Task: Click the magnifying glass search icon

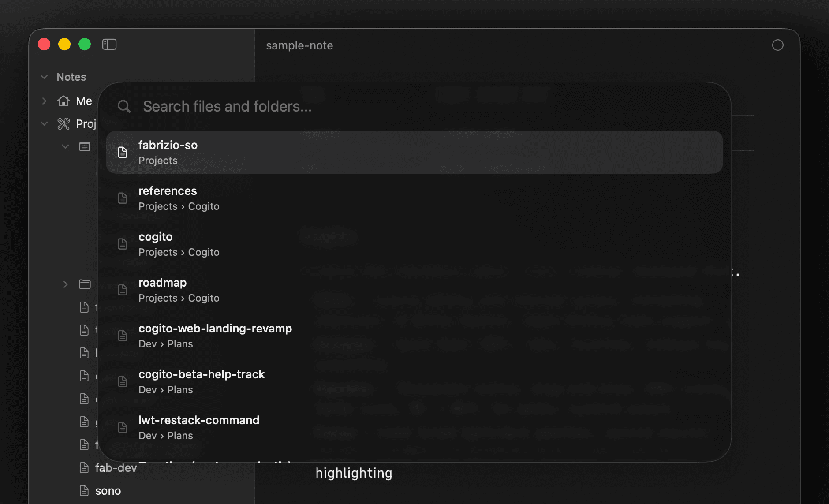Action: [x=124, y=106]
